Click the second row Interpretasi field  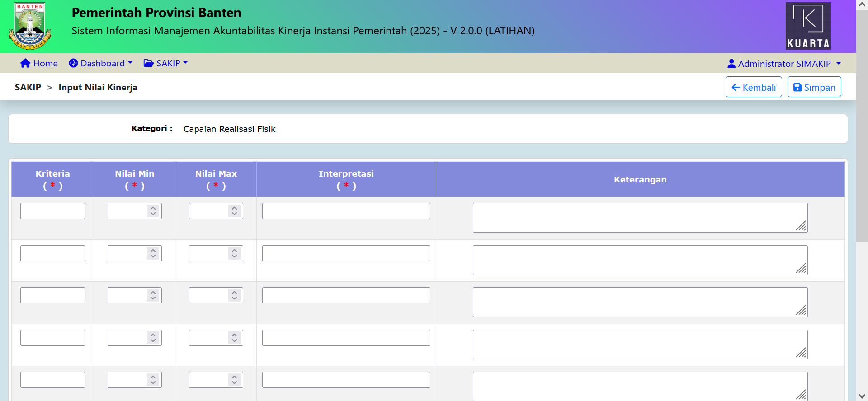coord(346,253)
